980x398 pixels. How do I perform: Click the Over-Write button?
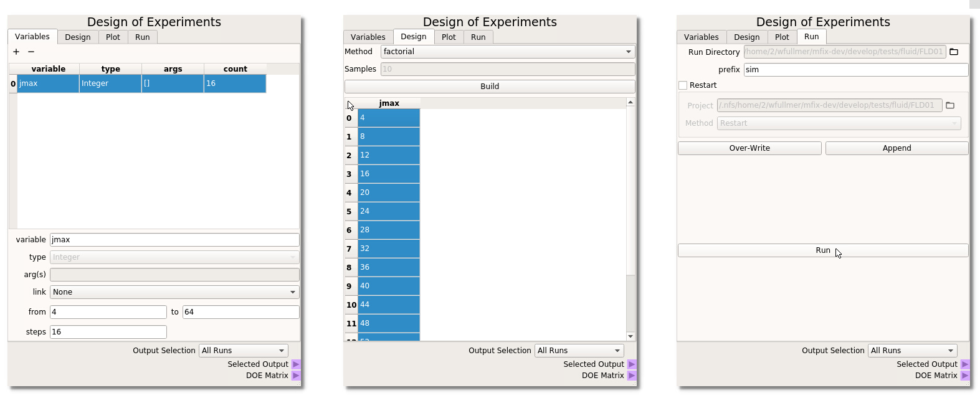tap(749, 148)
